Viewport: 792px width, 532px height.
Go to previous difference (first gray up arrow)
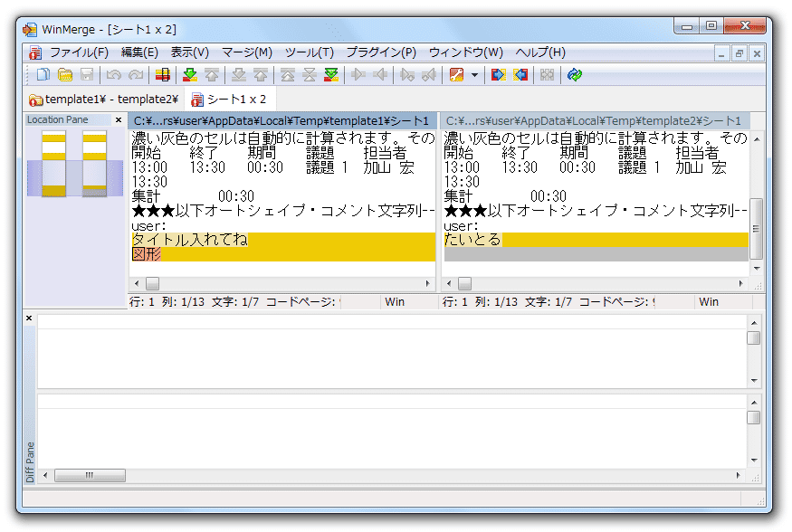coord(212,75)
